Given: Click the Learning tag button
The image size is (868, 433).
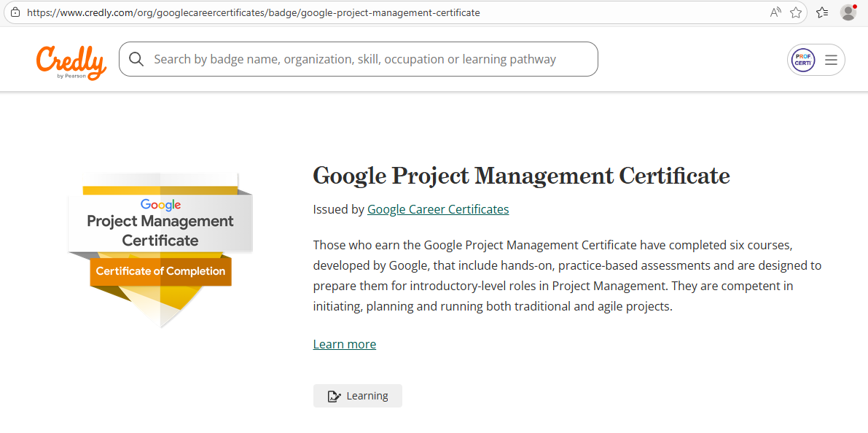Looking at the screenshot, I should tap(357, 396).
